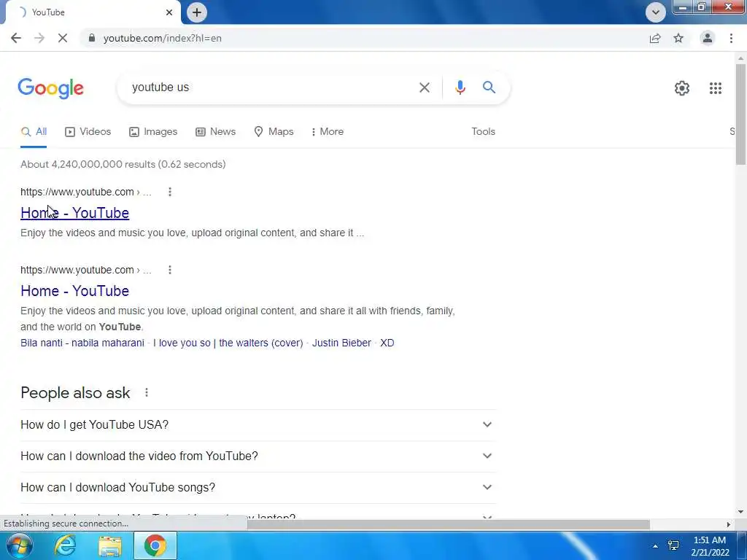Screen dimensions: 747x560
Task: Launch Internet Explorer from the taskbar
Action: [65, 545]
